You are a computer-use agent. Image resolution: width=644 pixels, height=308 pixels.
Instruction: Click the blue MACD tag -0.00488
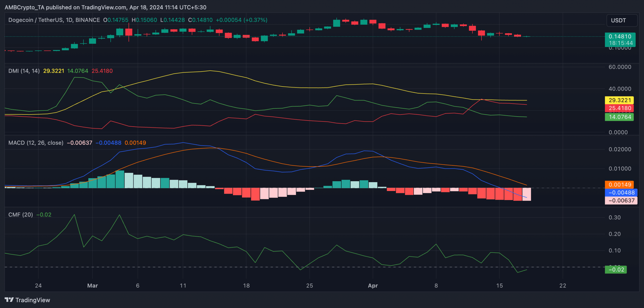(621, 192)
